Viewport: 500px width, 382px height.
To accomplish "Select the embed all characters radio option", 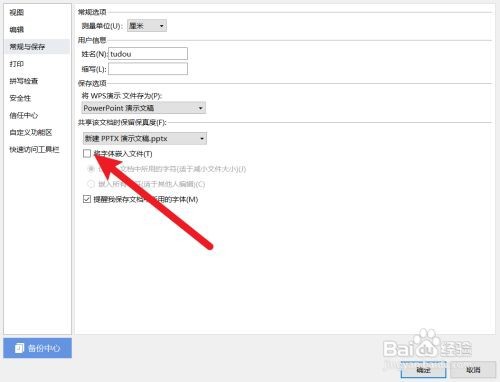I will coord(91,184).
